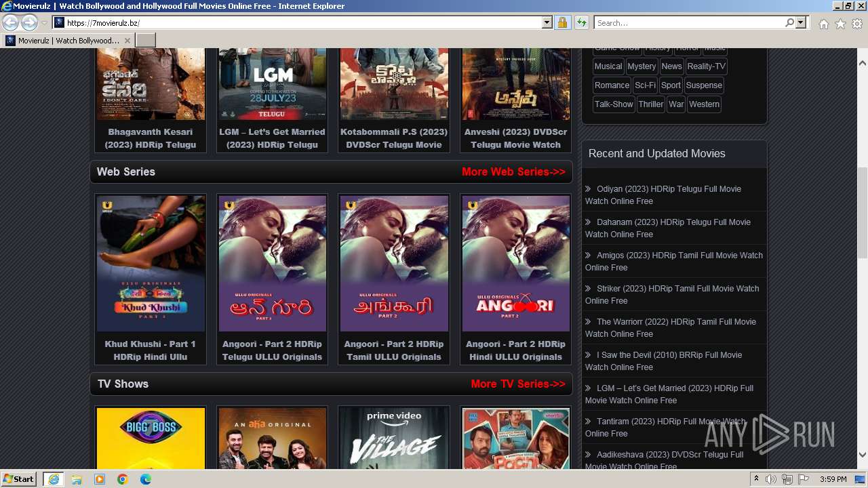The image size is (868, 488).
Task: Select the Talk-Show genre tag
Action: pyautogui.click(x=614, y=104)
